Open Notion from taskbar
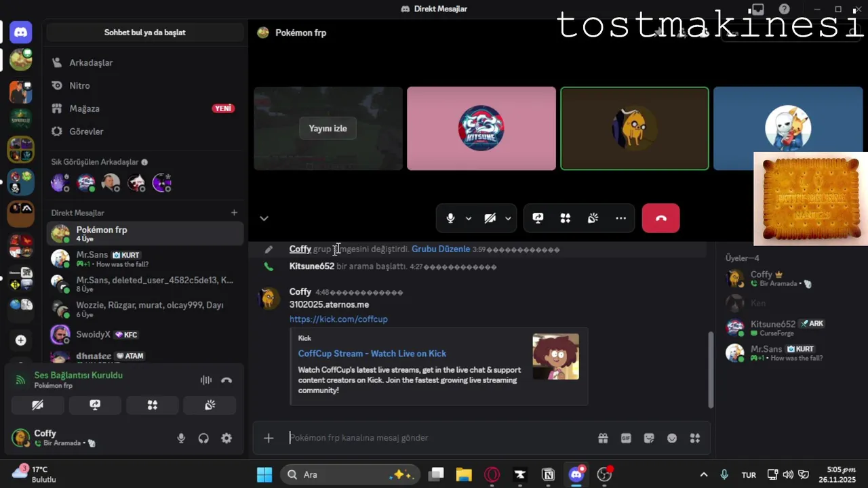868x488 pixels. coord(548,474)
